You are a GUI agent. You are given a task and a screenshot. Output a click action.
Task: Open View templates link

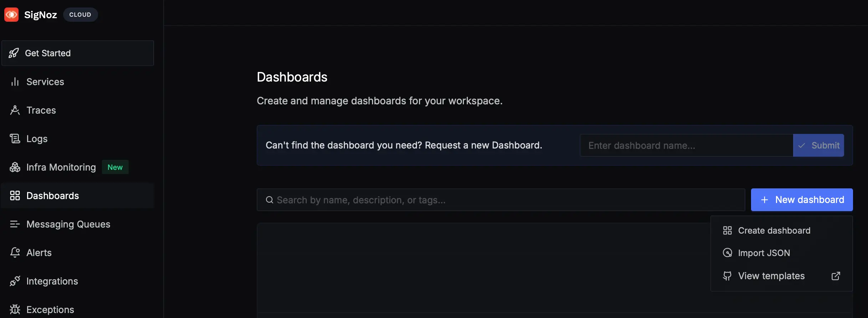782,276
